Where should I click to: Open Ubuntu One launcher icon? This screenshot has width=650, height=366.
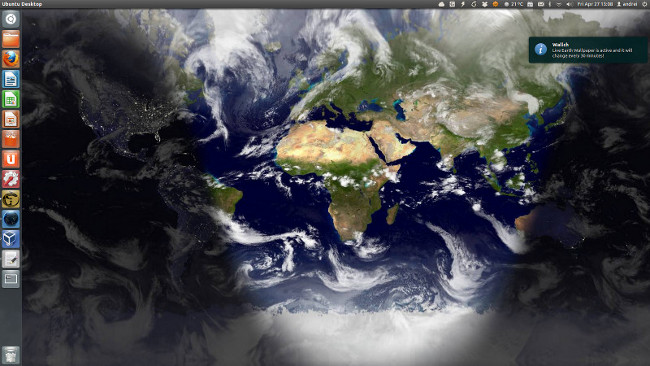pos(11,159)
